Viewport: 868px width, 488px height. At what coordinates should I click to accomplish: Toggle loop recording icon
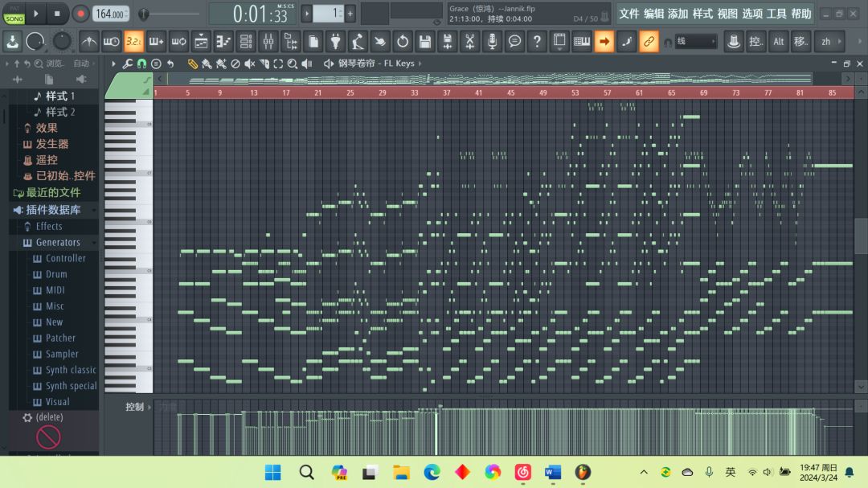coord(178,41)
